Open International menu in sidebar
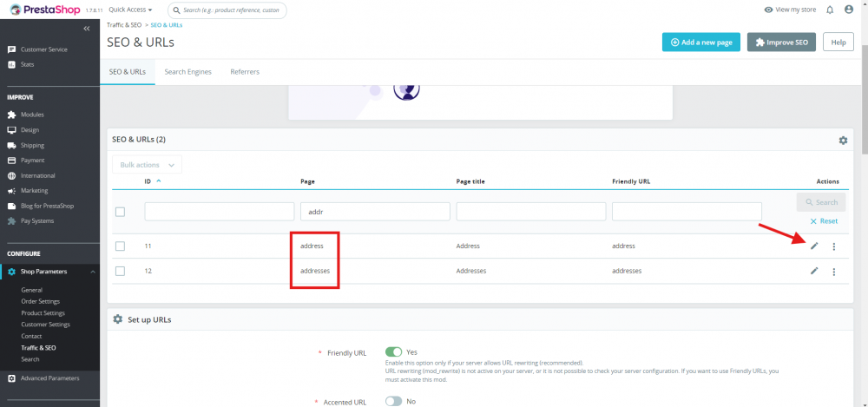The height and width of the screenshot is (407, 868). coord(37,175)
